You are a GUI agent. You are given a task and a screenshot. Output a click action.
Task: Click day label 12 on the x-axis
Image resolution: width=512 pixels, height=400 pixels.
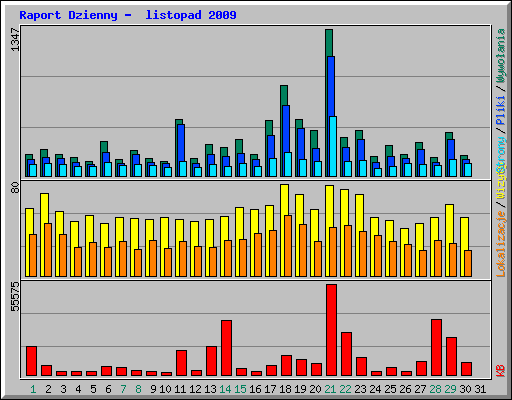click(195, 389)
